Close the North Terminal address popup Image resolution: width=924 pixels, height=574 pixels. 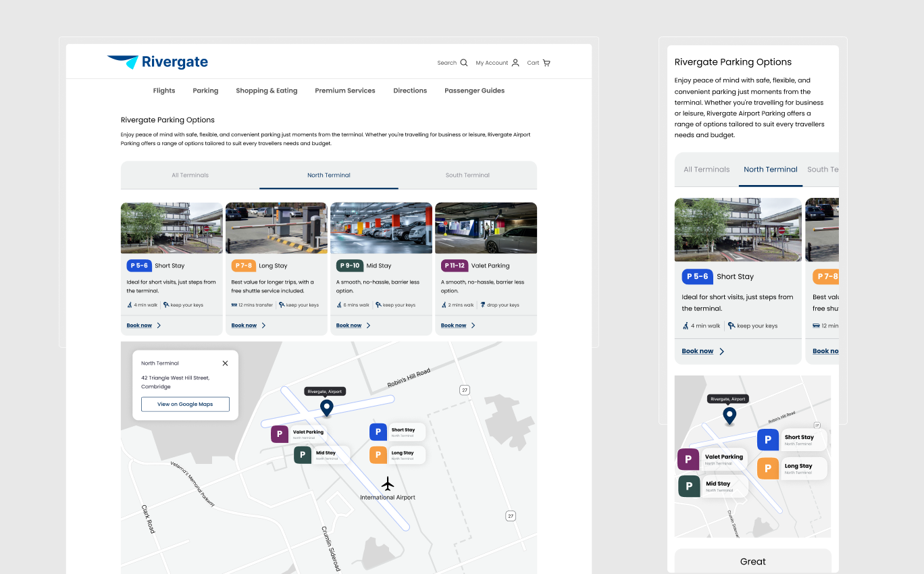tap(225, 363)
